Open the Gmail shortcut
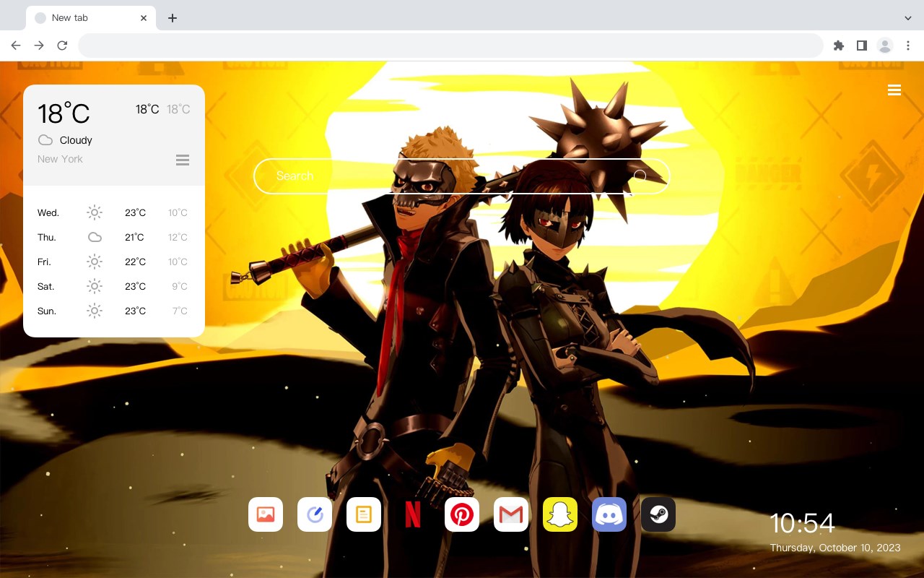The image size is (924, 578). click(x=511, y=514)
